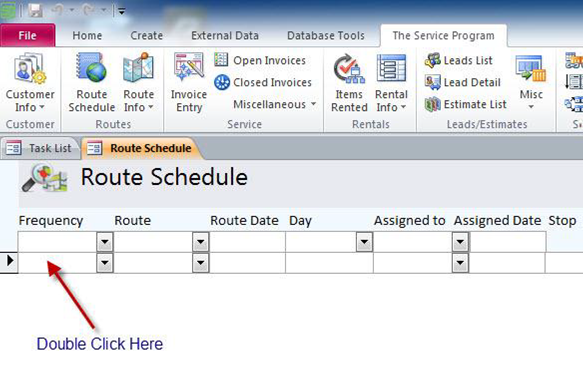The width and height of the screenshot is (583, 372).
Task: Click the Route Date field in first row
Action: point(247,242)
